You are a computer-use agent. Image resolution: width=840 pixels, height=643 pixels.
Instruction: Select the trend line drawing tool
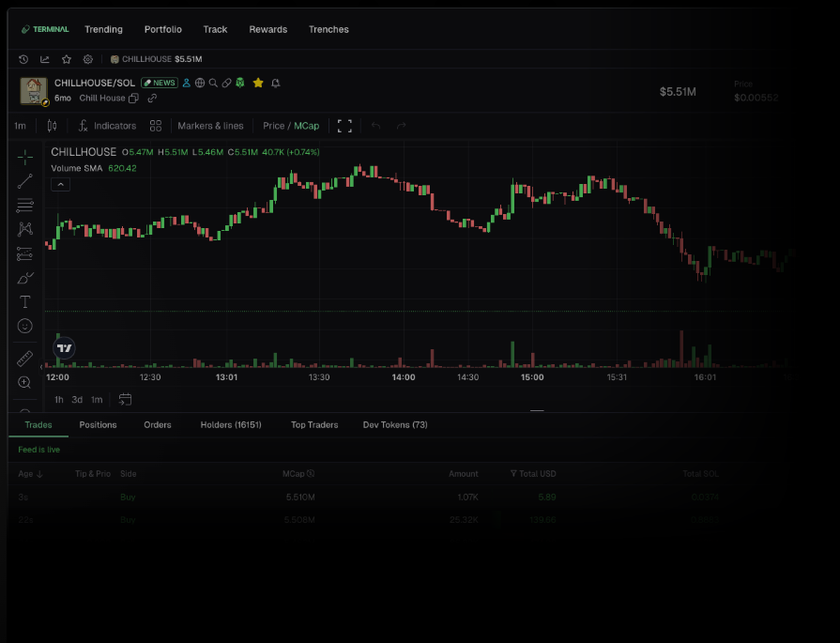point(25,181)
